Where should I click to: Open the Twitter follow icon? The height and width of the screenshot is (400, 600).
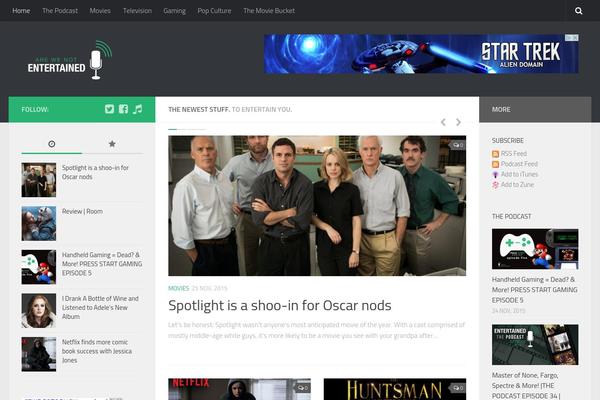109,109
